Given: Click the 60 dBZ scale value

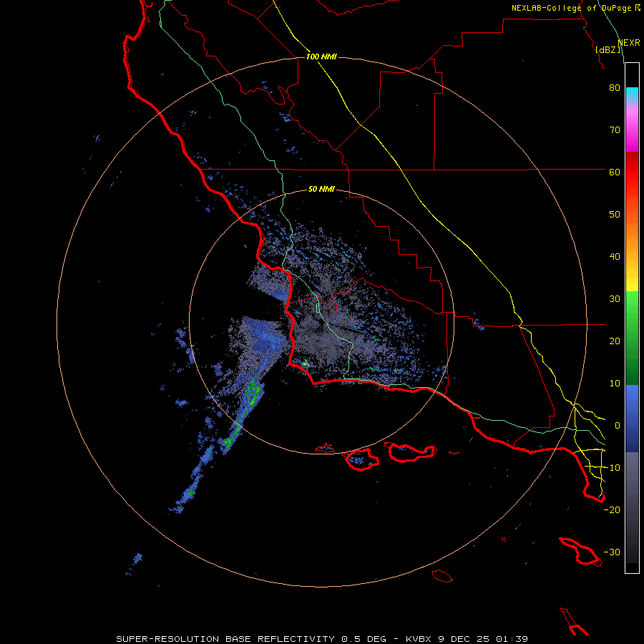Looking at the screenshot, I should click(x=615, y=172).
